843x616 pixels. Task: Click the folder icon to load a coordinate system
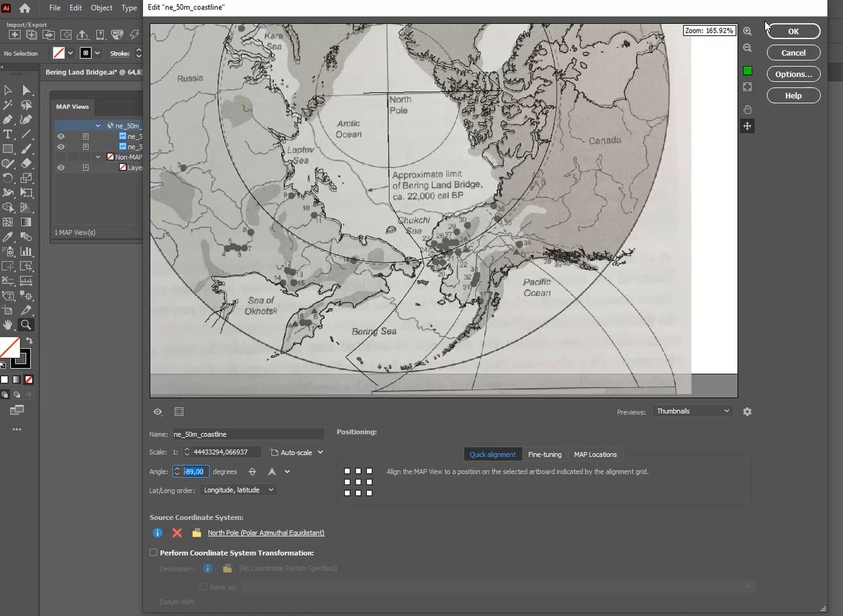click(196, 533)
